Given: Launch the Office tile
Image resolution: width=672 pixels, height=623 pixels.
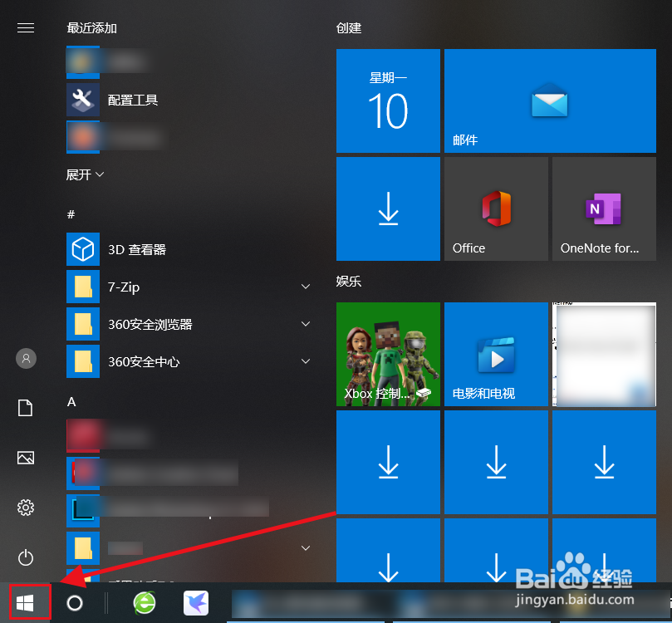Looking at the screenshot, I should [x=496, y=208].
